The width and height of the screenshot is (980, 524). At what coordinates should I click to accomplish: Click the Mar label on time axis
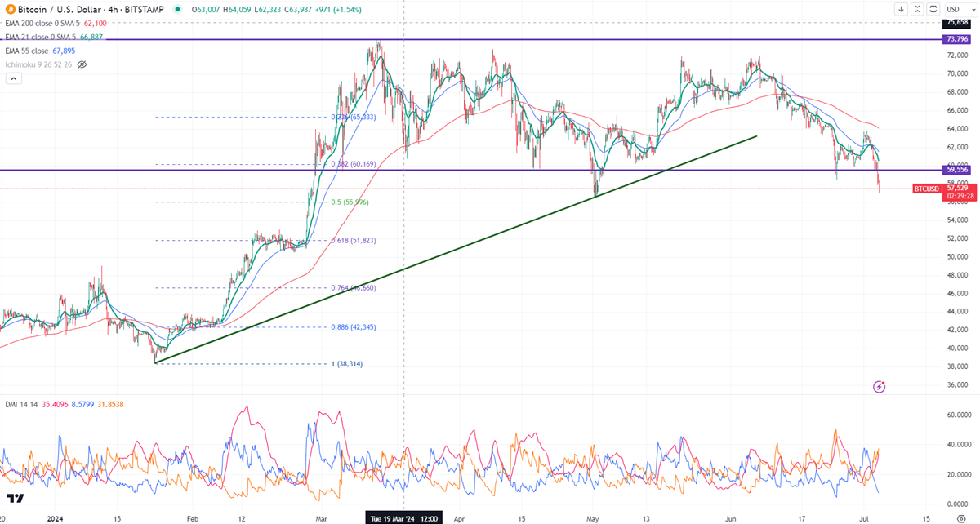tap(321, 518)
